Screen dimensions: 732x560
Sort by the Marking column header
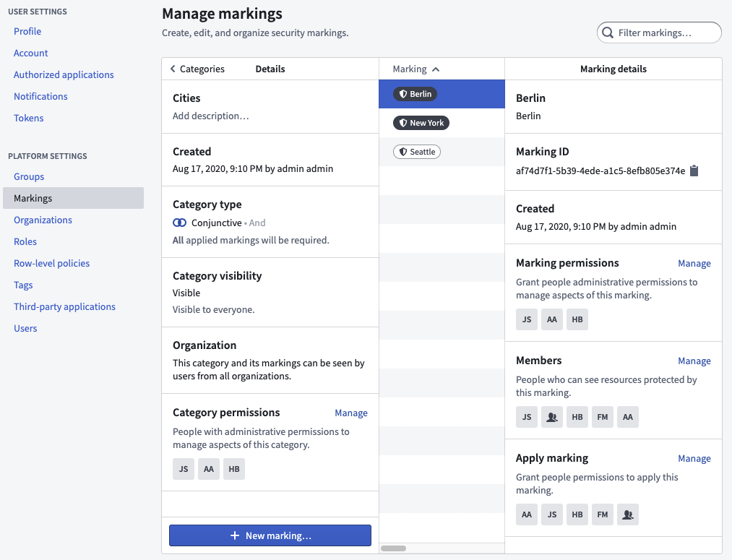pyautogui.click(x=416, y=69)
